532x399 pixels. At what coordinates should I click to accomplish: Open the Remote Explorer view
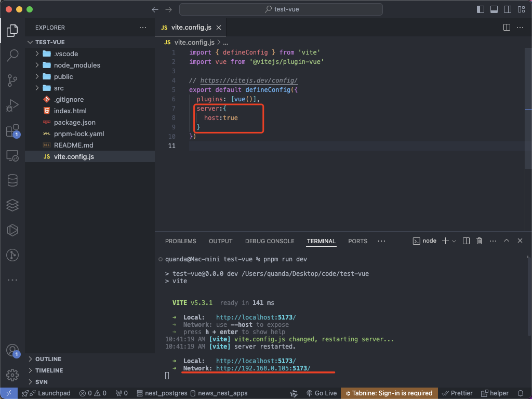coord(12,156)
